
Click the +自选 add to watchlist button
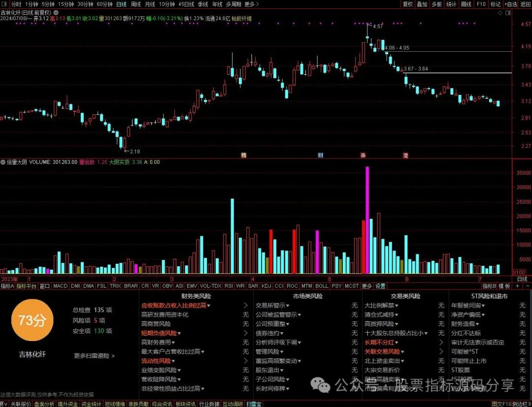tap(510, 4)
